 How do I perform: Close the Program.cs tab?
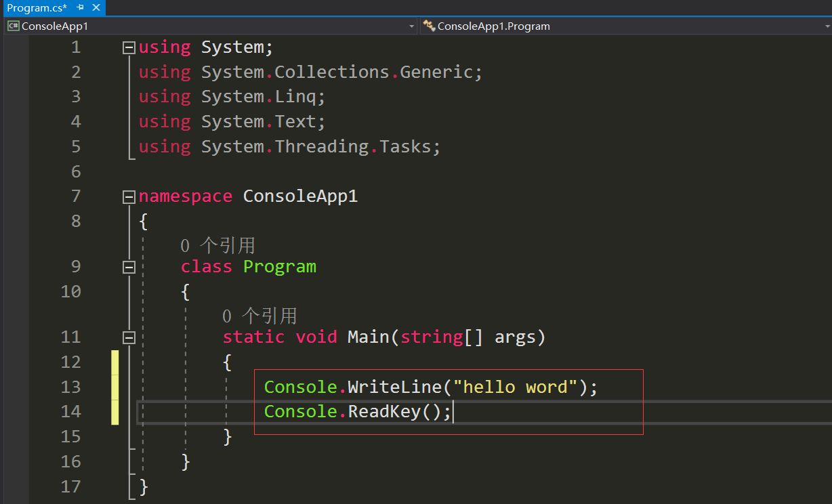click(96, 8)
